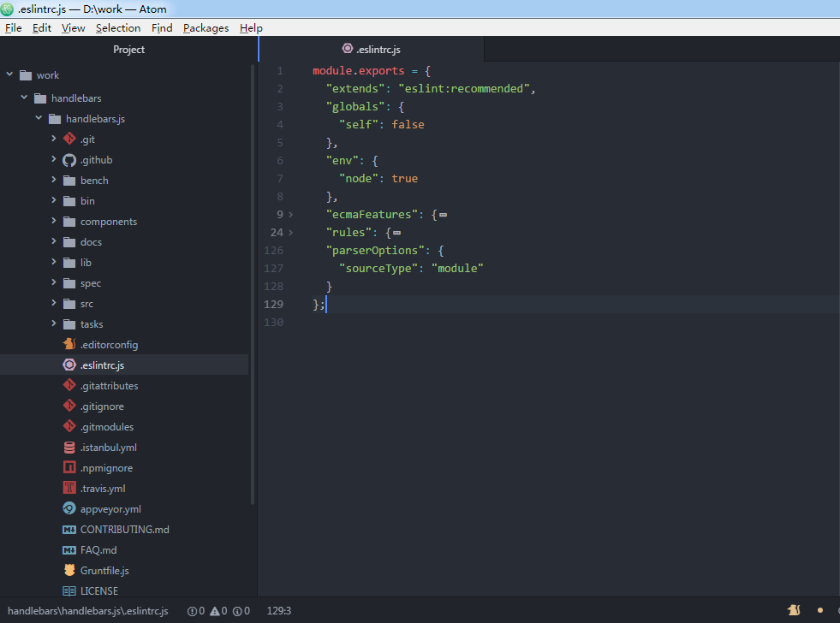Click the components folder icon
The image size is (840, 623).
click(x=69, y=222)
